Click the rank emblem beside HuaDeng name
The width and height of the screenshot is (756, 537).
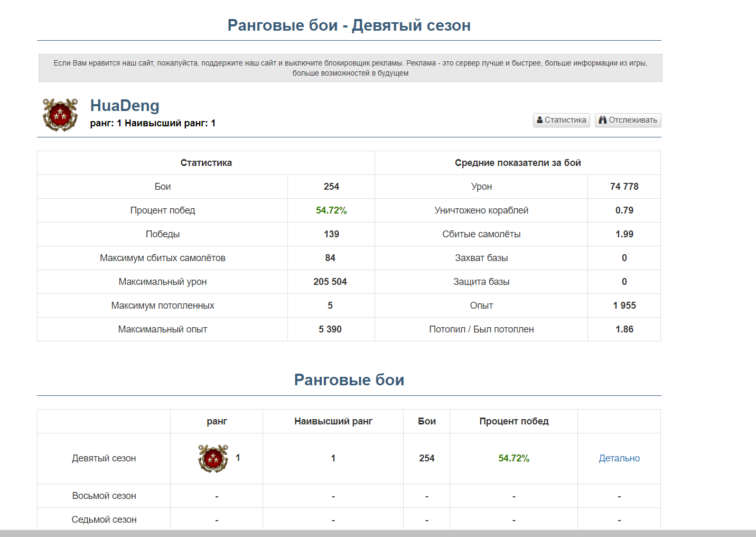(x=60, y=114)
